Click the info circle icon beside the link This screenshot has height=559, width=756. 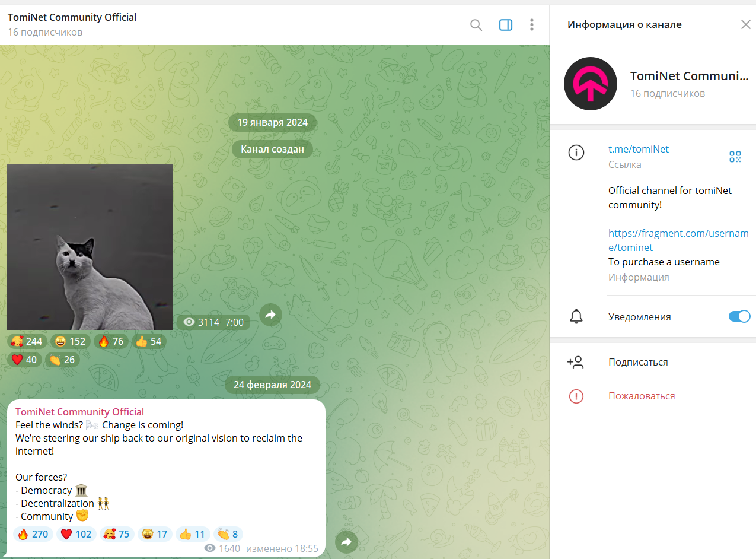(576, 153)
